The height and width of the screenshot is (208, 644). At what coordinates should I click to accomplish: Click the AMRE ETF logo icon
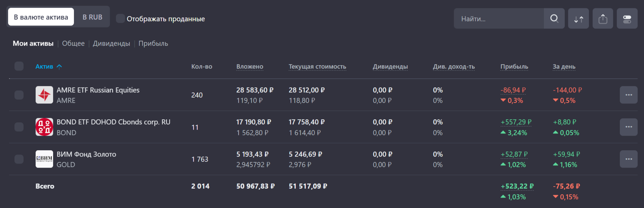click(x=44, y=95)
